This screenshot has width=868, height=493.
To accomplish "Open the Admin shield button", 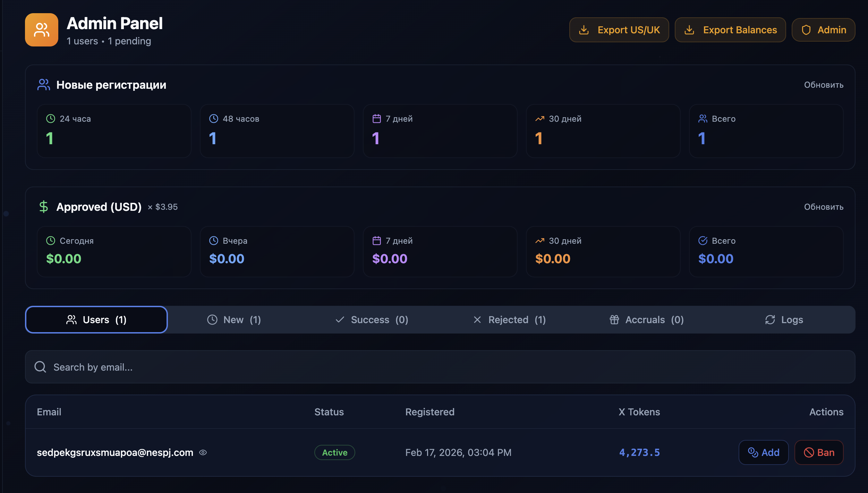I will click(x=823, y=30).
